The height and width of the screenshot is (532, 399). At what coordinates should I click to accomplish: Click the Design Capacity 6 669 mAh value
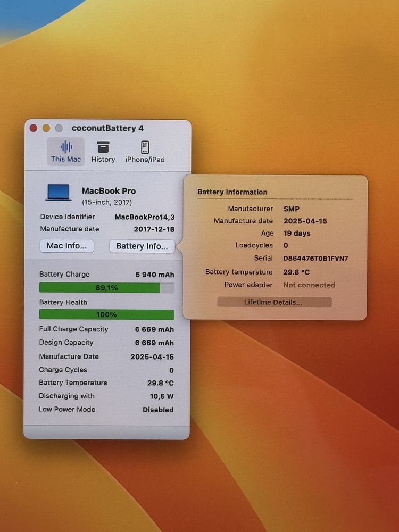coord(154,343)
